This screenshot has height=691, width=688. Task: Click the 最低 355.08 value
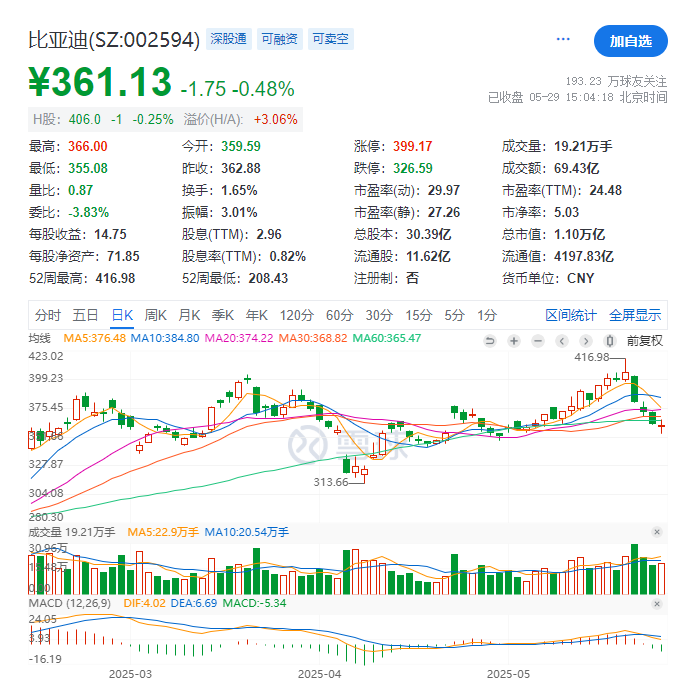tap(88, 168)
